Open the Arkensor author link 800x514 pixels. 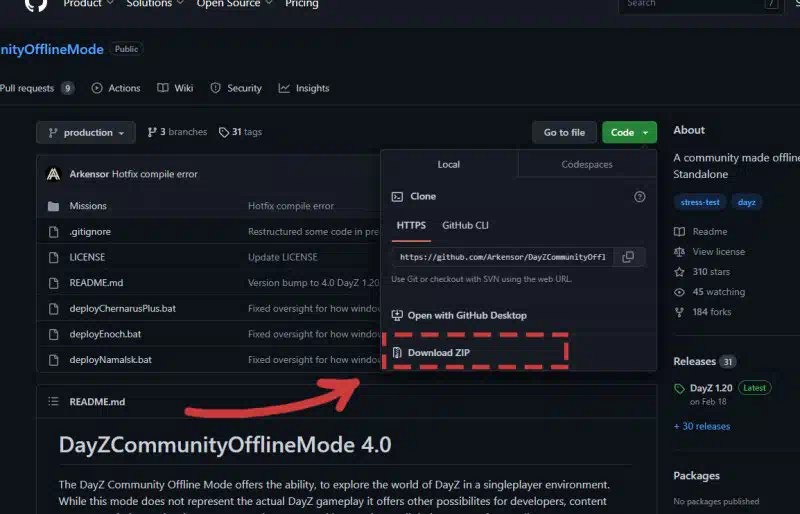89,174
